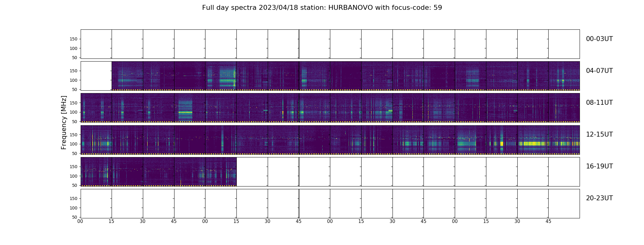Viewport: 644px width, 245px height.
Task: Click the 50 tick in the 04-07UT row
Action: pos(75,89)
